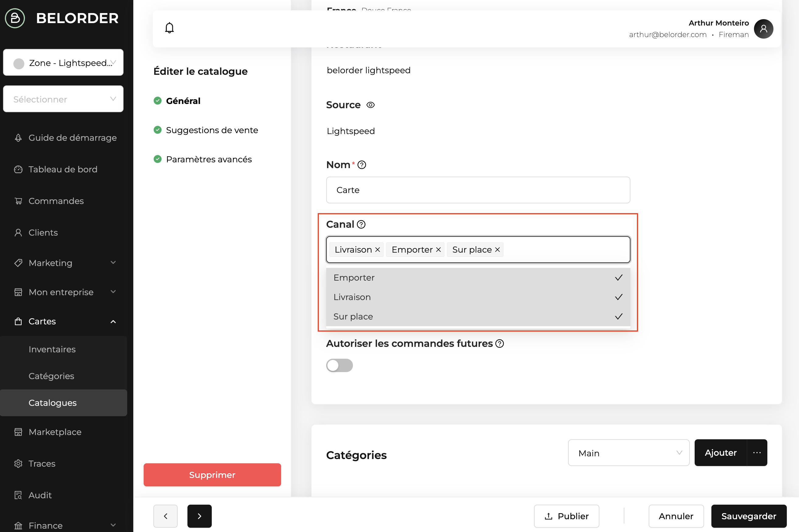
Task: Collapse the Cartes menu chevron
Action: pos(113,321)
